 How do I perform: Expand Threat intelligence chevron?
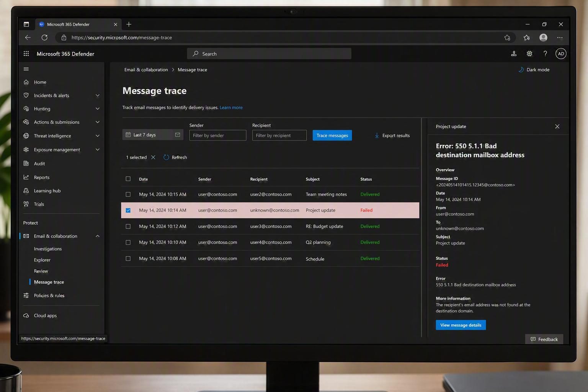point(98,136)
